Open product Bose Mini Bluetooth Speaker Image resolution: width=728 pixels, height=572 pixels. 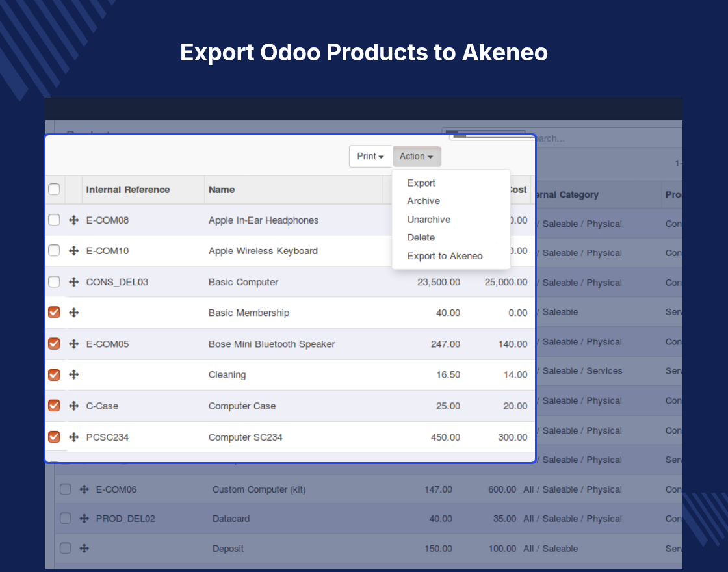(x=272, y=344)
